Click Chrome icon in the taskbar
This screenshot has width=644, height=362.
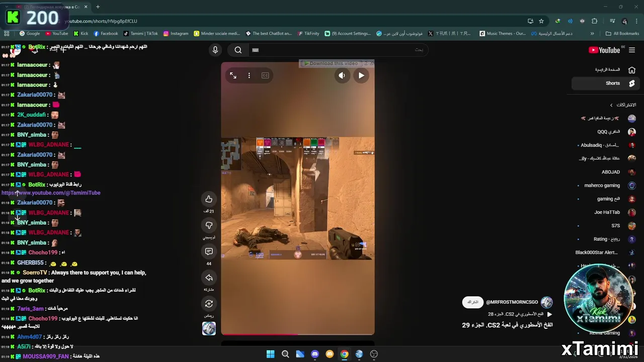point(344,354)
